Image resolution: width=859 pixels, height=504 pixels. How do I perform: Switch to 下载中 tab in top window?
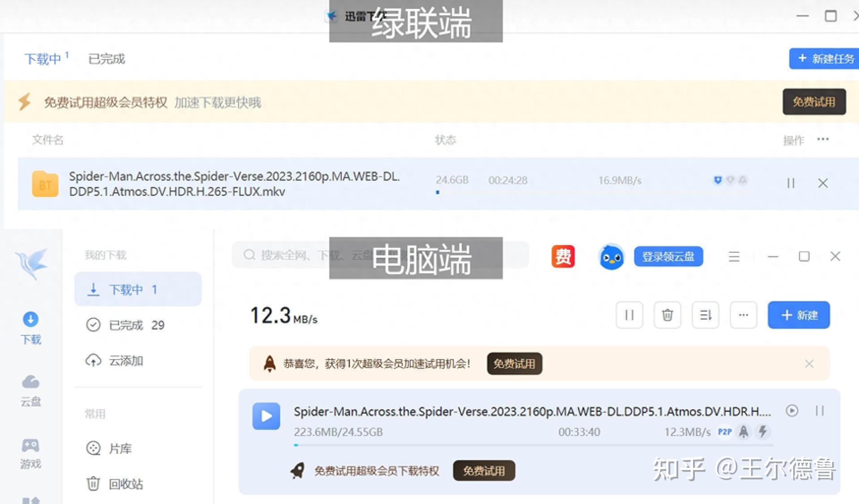[46, 59]
